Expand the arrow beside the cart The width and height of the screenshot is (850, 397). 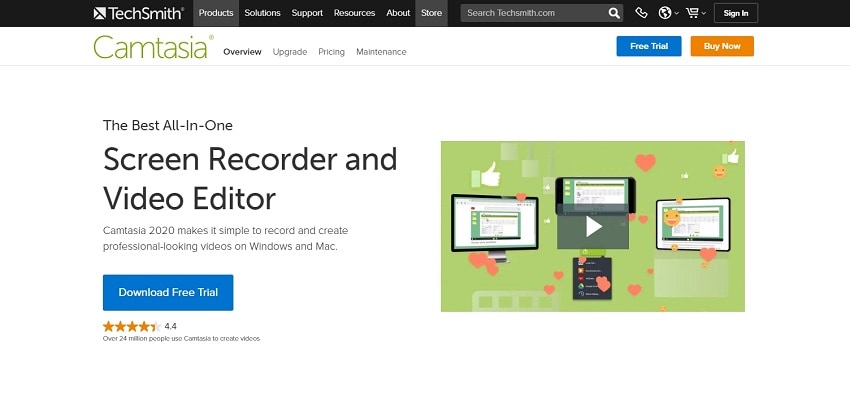704,14
